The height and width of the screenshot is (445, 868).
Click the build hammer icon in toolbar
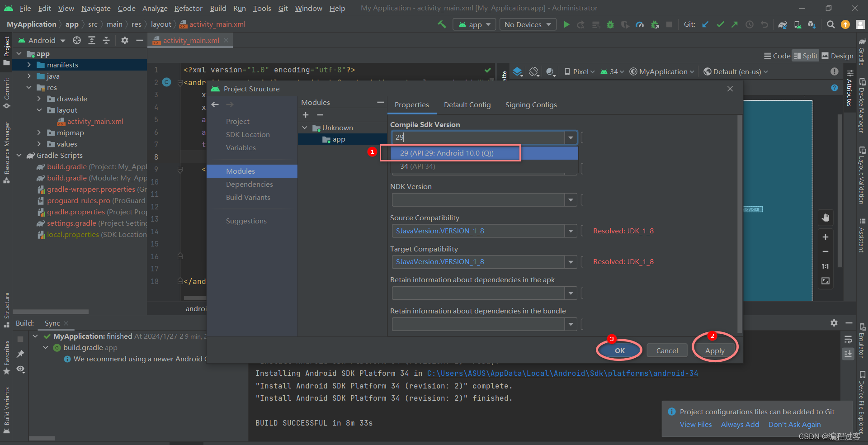tap(442, 24)
